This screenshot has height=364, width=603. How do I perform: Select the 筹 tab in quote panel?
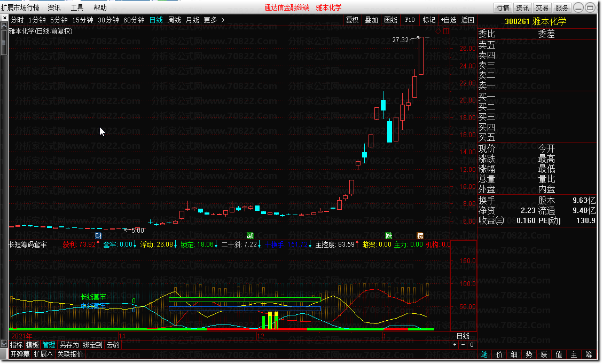pyautogui.click(x=589, y=354)
